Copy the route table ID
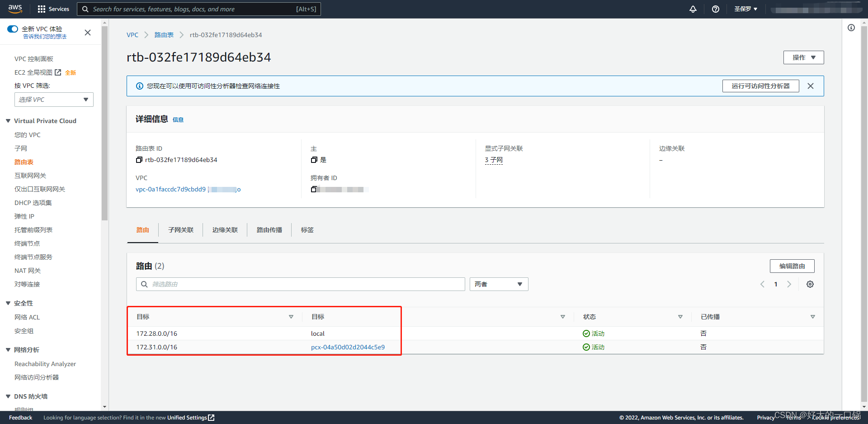Image resolution: width=868 pixels, height=424 pixels. click(139, 160)
